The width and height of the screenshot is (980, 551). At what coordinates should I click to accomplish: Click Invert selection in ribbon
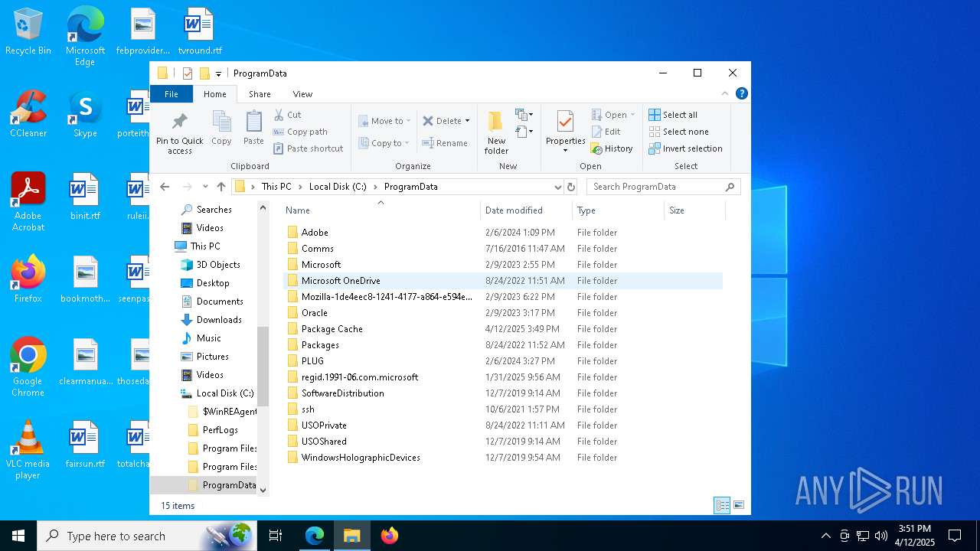685,148
